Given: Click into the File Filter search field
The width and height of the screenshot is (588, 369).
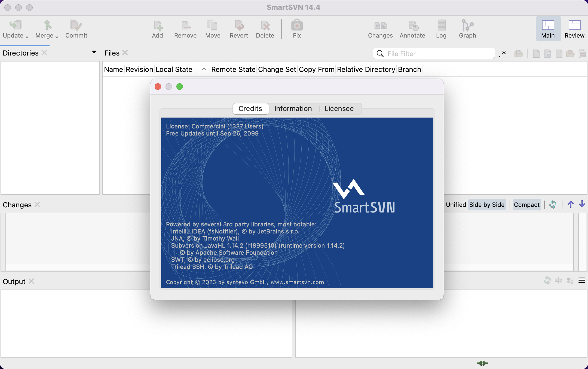Looking at the screenshot, I should coord(434,54).
